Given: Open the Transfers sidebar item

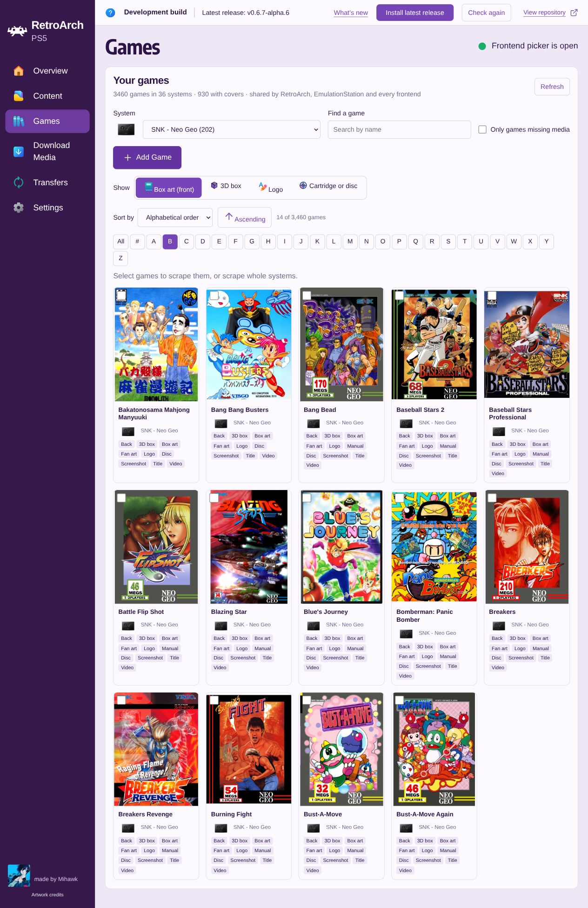Looking at the screenshot, I should click(47, 182).
